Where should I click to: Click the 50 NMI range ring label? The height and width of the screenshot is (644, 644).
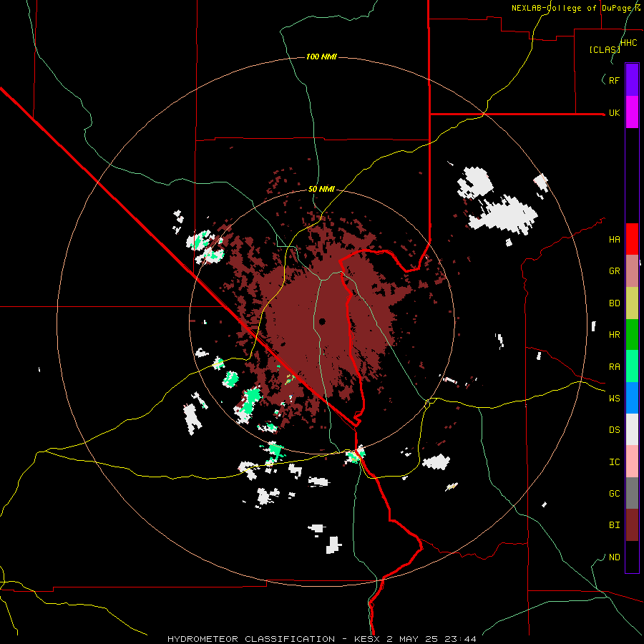coord(321,190)
